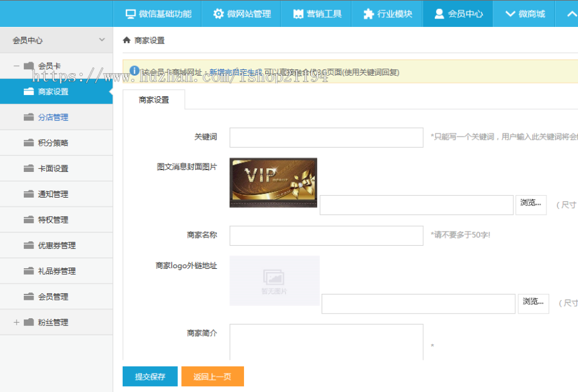Image resolution: width=578 pixels, height=392 pixels.
Task: Switch to the 商家设置 tab
Action: 153,100
